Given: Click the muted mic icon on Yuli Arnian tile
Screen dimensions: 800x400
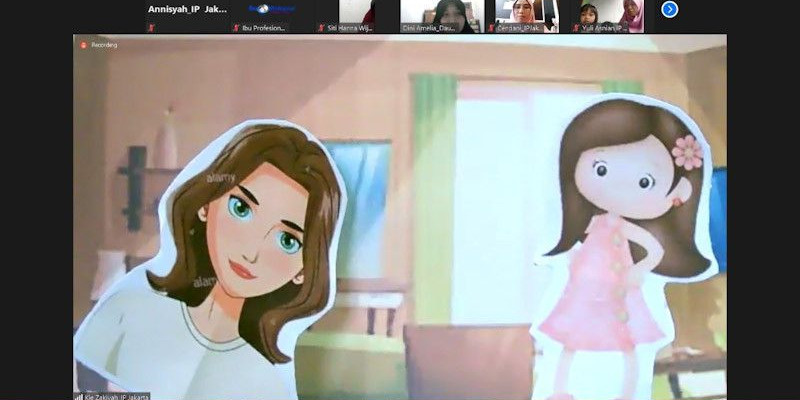Looking at the screenshot, I should click(x=576, y=28).
